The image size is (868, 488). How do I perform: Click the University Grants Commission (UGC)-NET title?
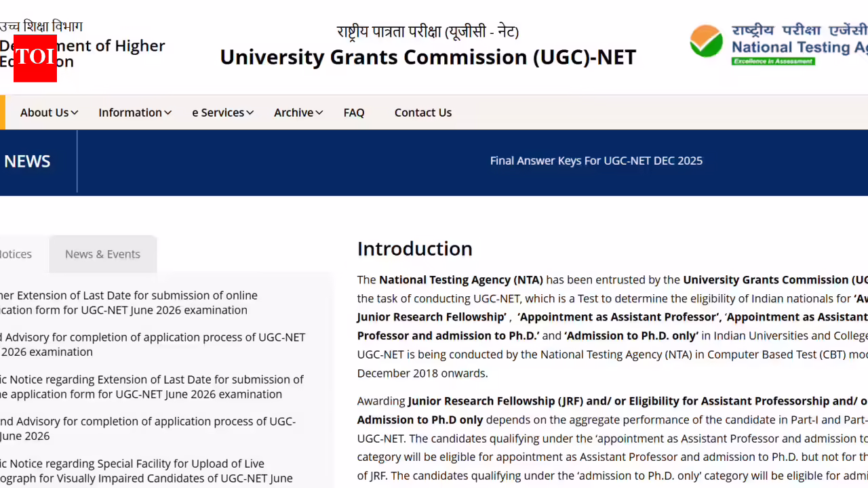pyautogui.click(x=428, y=57)
